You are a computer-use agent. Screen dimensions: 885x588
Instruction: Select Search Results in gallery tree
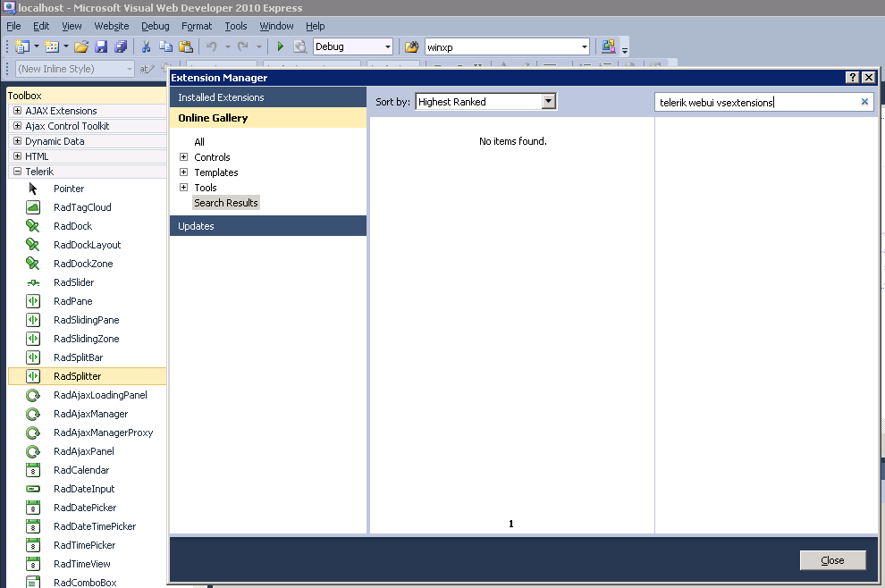226,203
